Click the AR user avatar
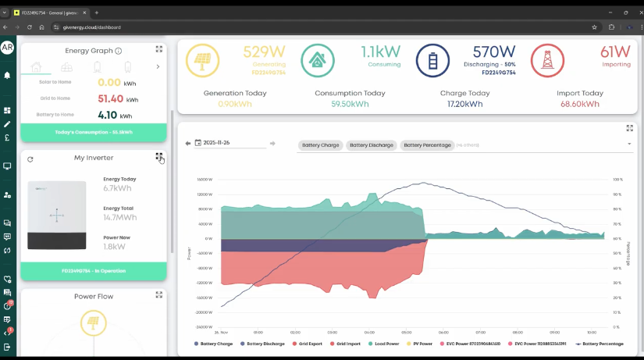The image size is (644, 360). (7, 48)
